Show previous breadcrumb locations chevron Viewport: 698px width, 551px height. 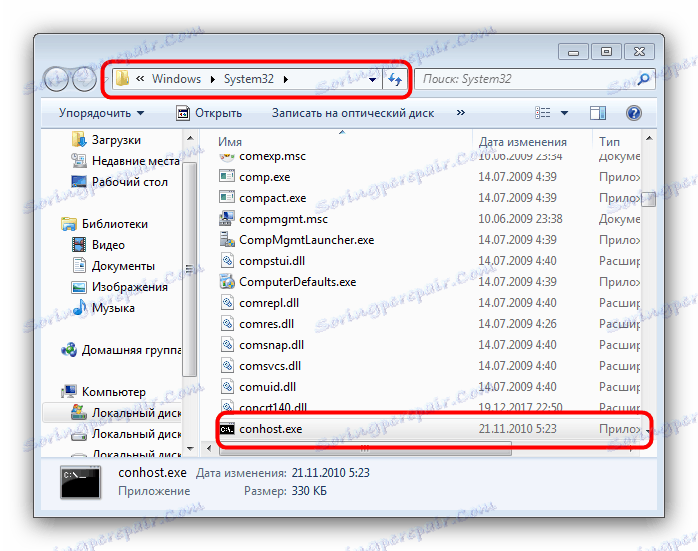(140, 79)
